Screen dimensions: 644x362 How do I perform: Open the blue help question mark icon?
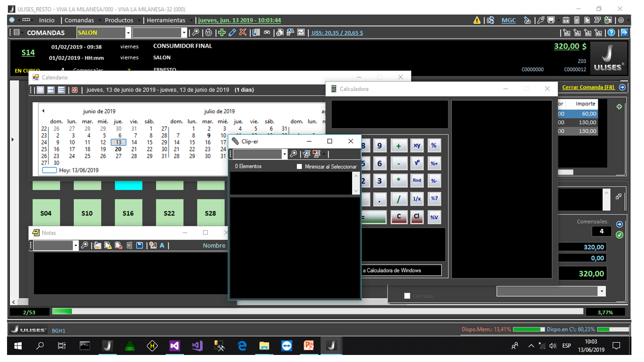(x=611, y=33)
